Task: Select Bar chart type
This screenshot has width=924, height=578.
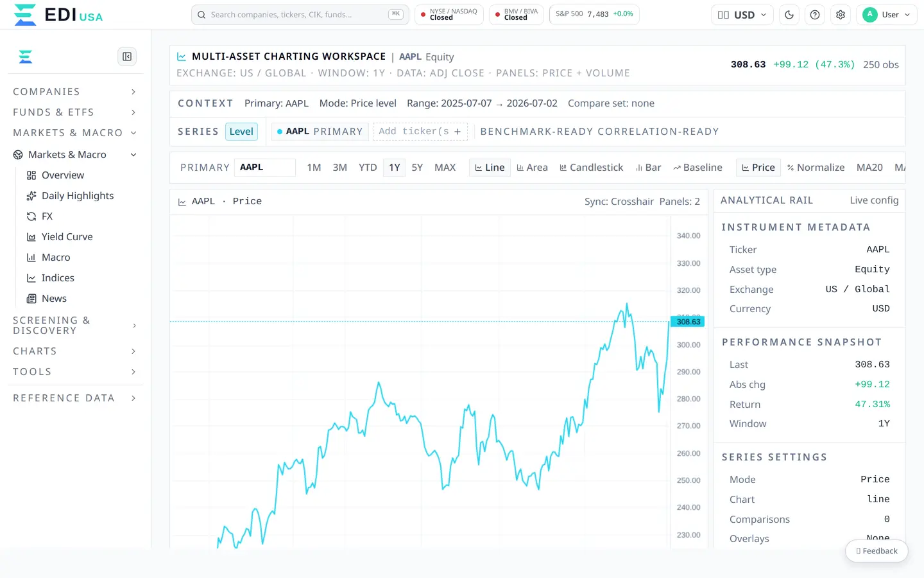Action: coord(648,168)
